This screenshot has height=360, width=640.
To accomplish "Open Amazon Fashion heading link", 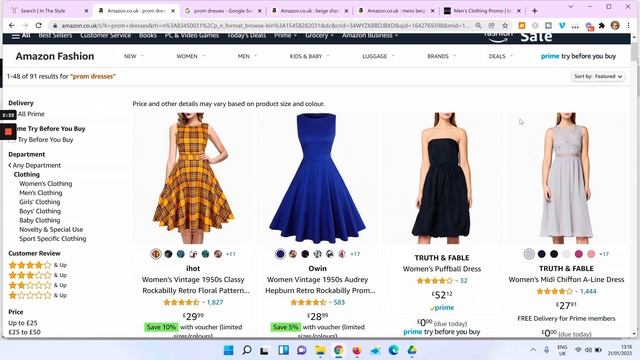I will click(x=55, y=56).
